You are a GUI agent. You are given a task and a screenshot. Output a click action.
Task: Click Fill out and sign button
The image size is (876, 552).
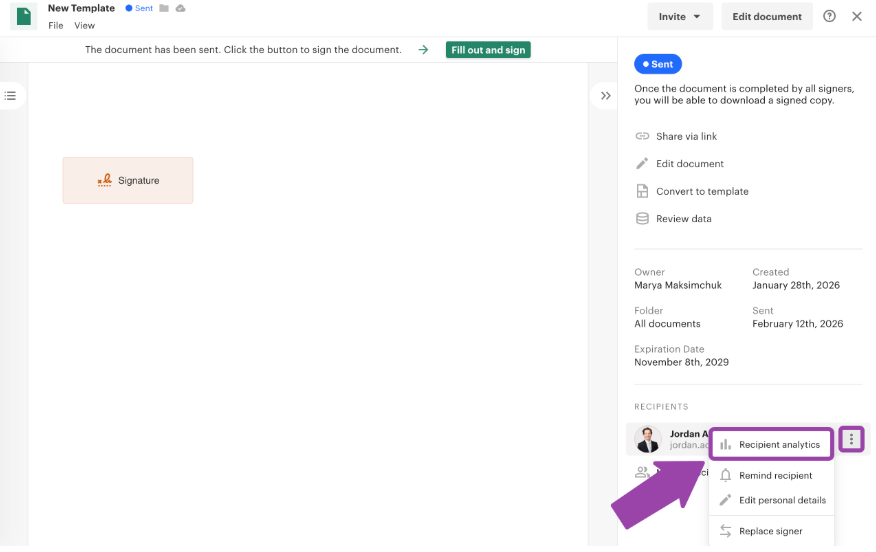pyautogui.click(x=488, y=50)
